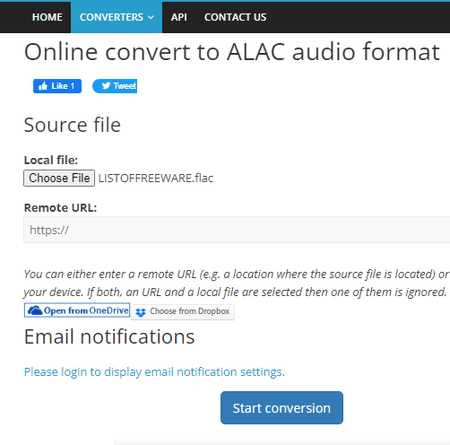
Task: Open the API menu item
Action: [179, 17]
